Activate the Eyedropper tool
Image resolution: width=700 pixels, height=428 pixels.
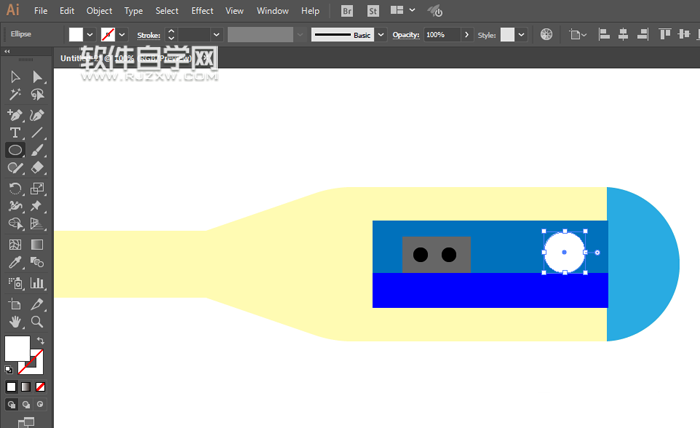coord(15,262)
